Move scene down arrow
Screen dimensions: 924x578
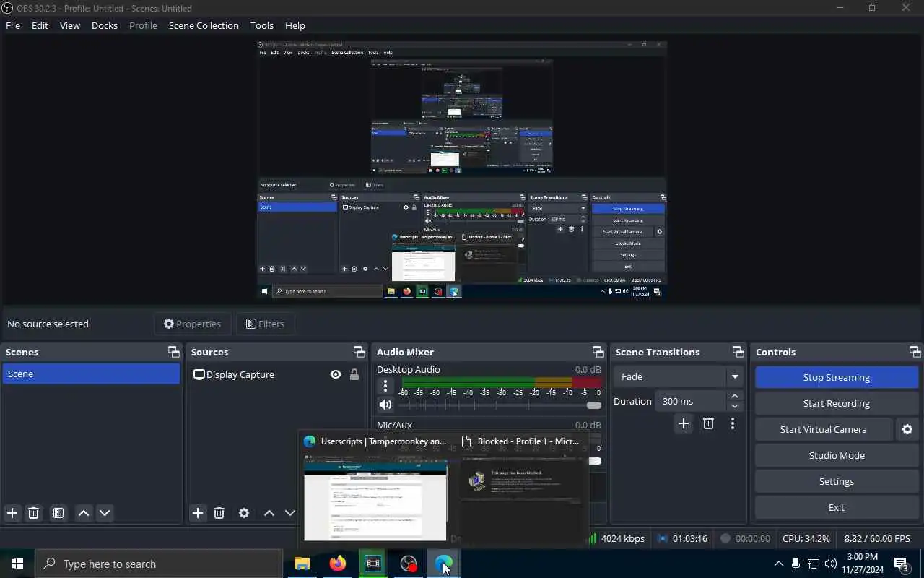[x=105, y=513]
